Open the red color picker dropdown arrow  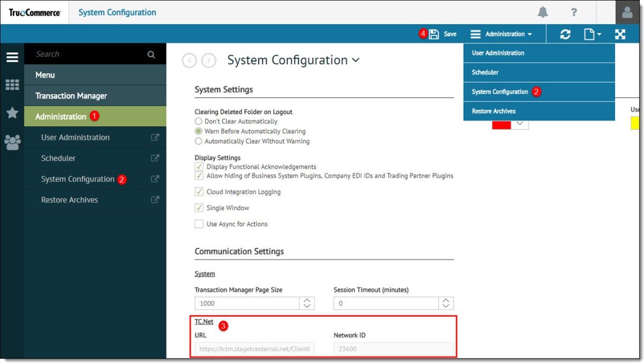(519, 123)
